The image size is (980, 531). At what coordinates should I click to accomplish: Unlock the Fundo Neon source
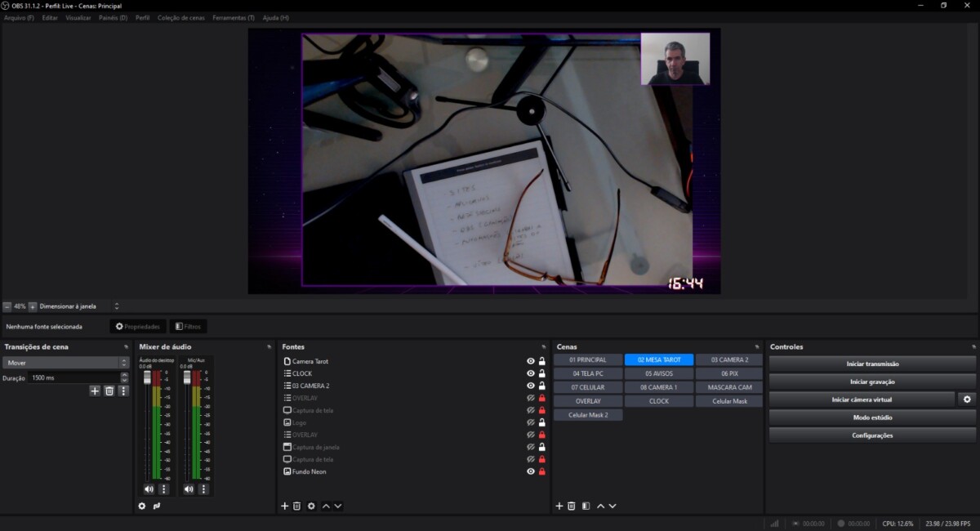[541, 471]
